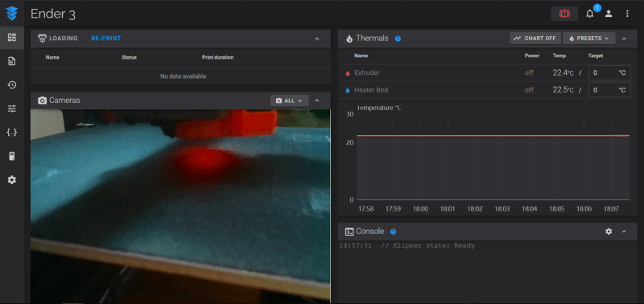
Task: Open the System sidebar icon
Action: (x=12, y=156)
